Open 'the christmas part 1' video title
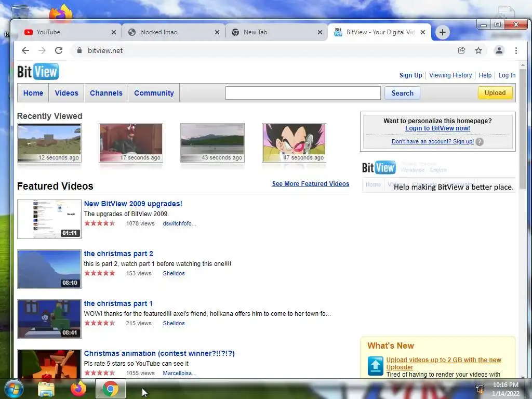The width and height of the screenshot is (532, 399). pos(118,303)
